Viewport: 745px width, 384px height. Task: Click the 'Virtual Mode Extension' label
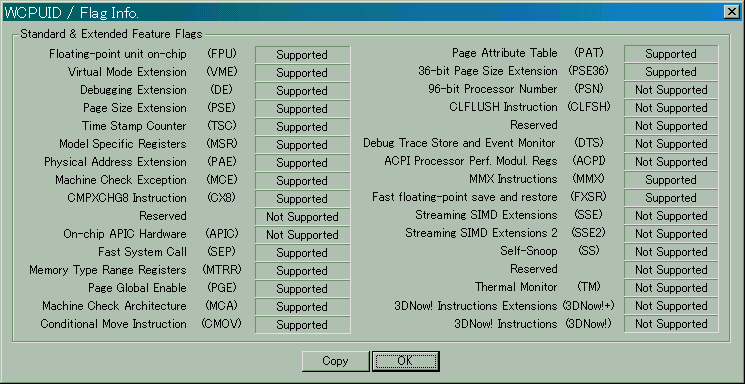pyautogui.click(x=127, y=72)
